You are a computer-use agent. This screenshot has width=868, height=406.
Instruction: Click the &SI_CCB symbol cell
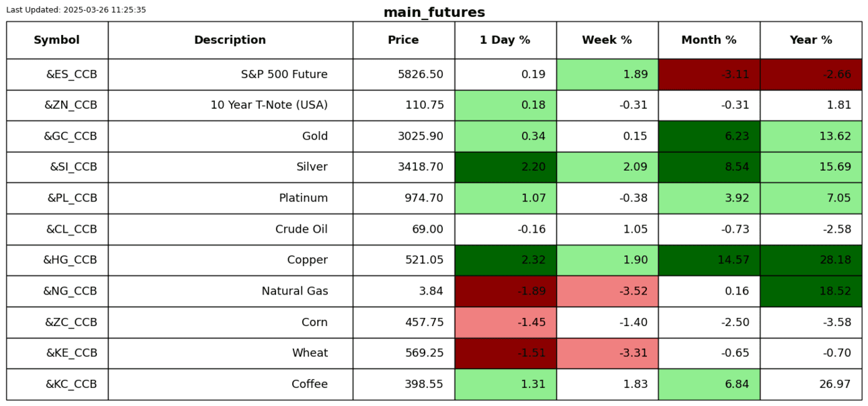coord(73,167)
